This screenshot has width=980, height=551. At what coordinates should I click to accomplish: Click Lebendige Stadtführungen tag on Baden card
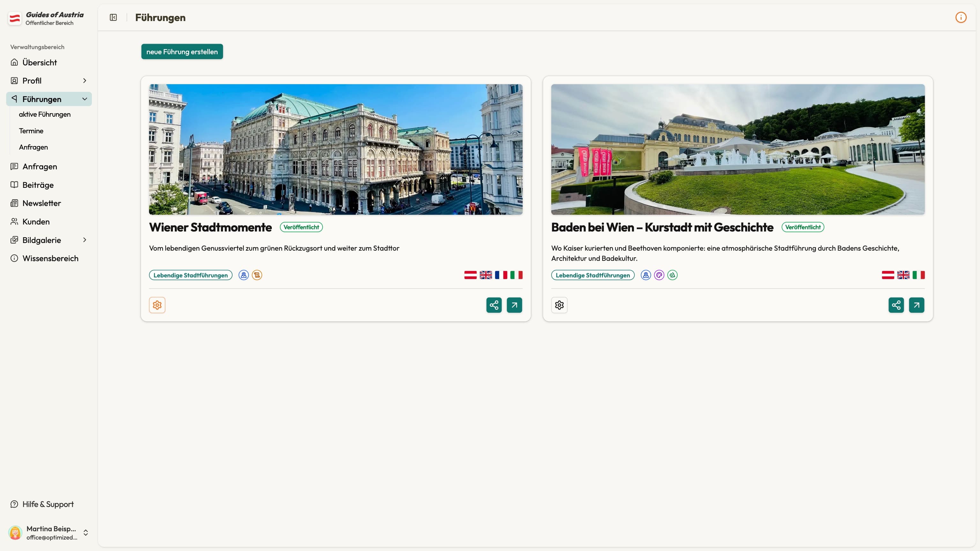coord(593,275)
